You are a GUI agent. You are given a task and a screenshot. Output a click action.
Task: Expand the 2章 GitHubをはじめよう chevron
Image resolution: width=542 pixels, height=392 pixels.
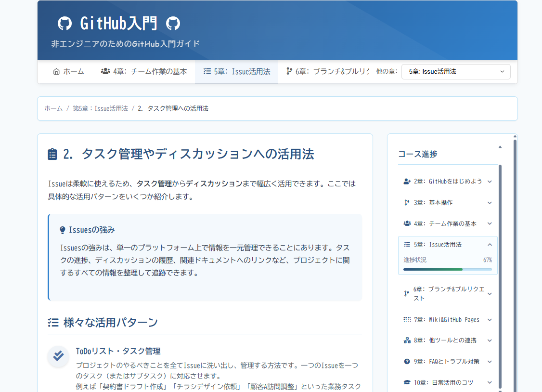click(x=490, y=182)
